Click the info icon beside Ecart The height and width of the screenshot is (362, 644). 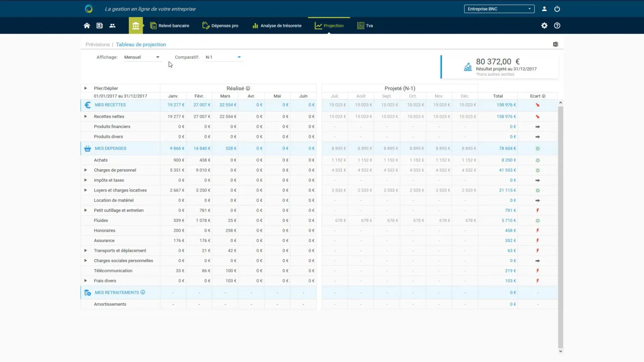[544, 96]
